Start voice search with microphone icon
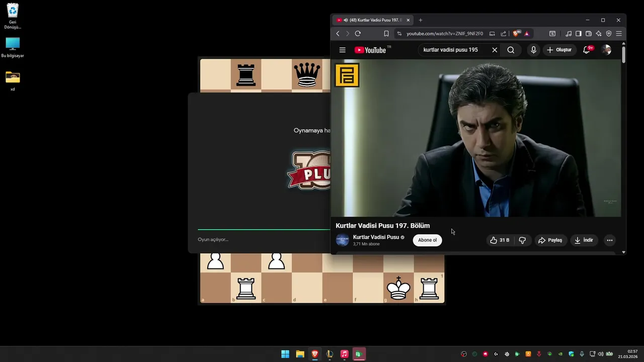Viewport: 644px width, 362px height. tap(533, 50)
